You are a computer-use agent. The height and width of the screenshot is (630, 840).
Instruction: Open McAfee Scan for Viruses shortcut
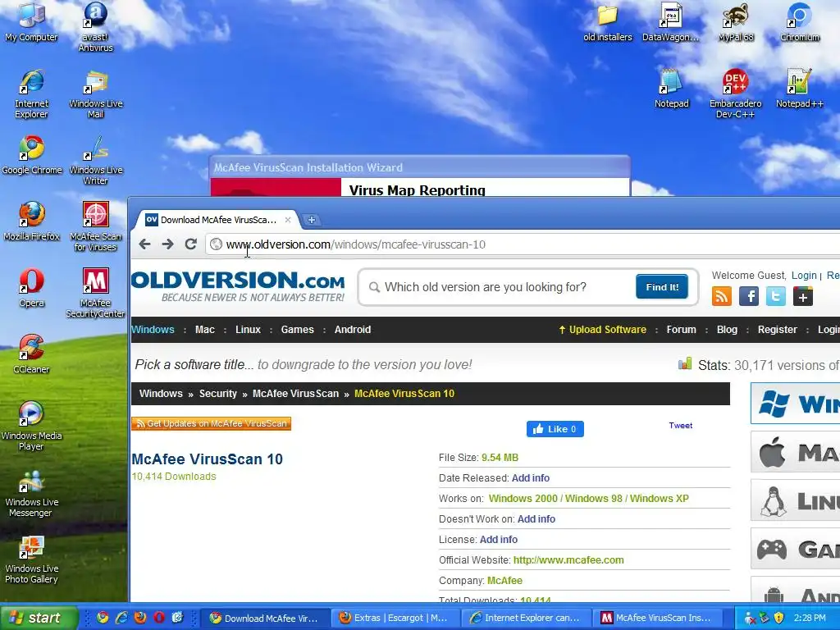(x=95, y=226)
